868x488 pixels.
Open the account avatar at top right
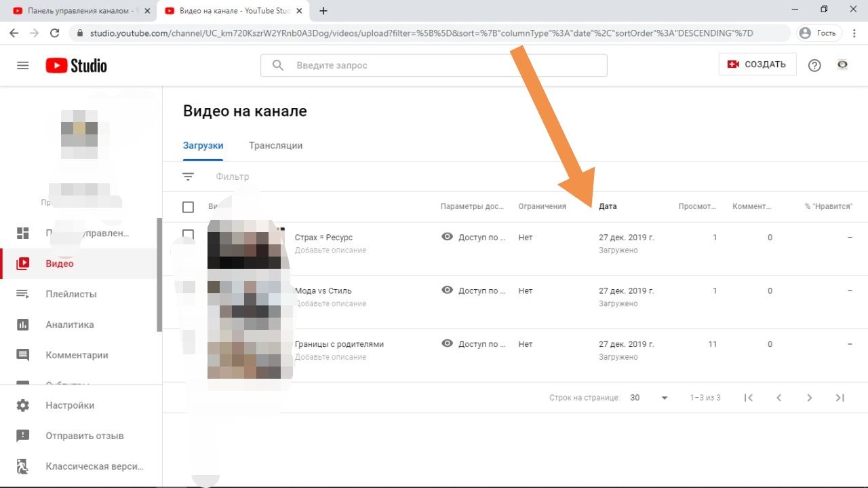click(842, 65)
